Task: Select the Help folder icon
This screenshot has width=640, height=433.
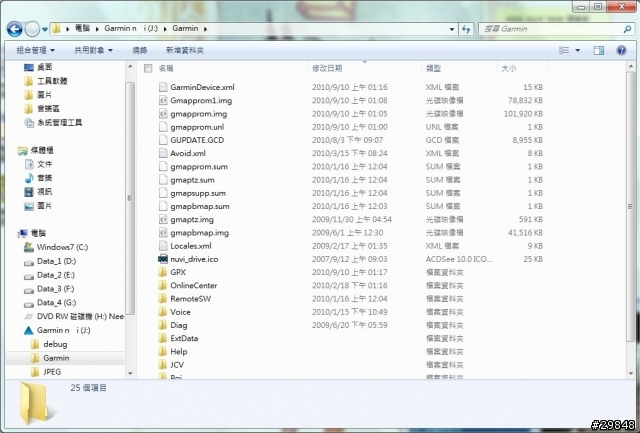Action: tap(163, 351)
